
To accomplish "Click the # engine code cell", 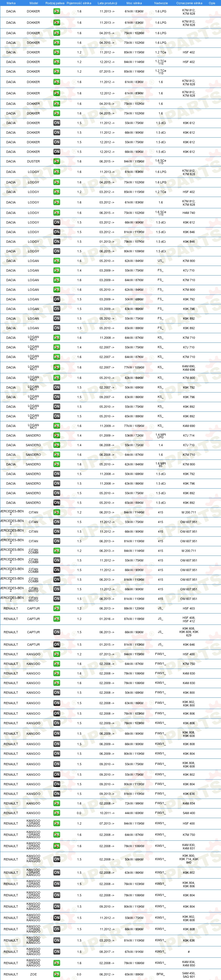I will coord(189,951).
